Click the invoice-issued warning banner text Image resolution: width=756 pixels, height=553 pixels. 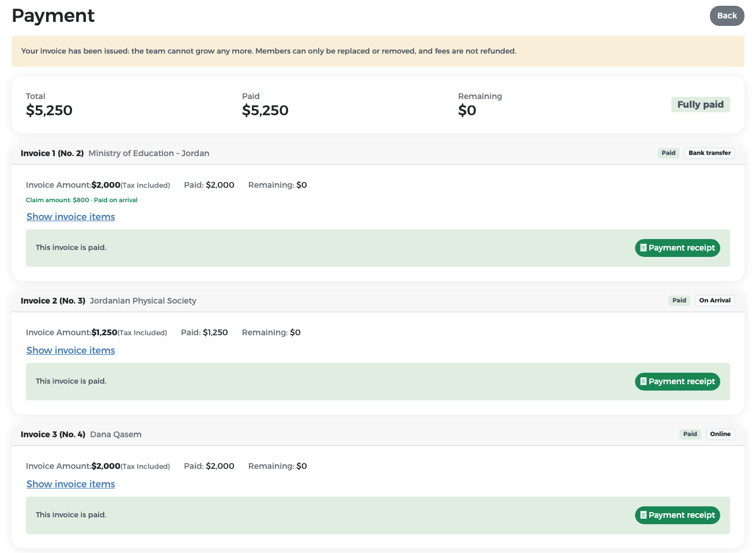[269, 51]
